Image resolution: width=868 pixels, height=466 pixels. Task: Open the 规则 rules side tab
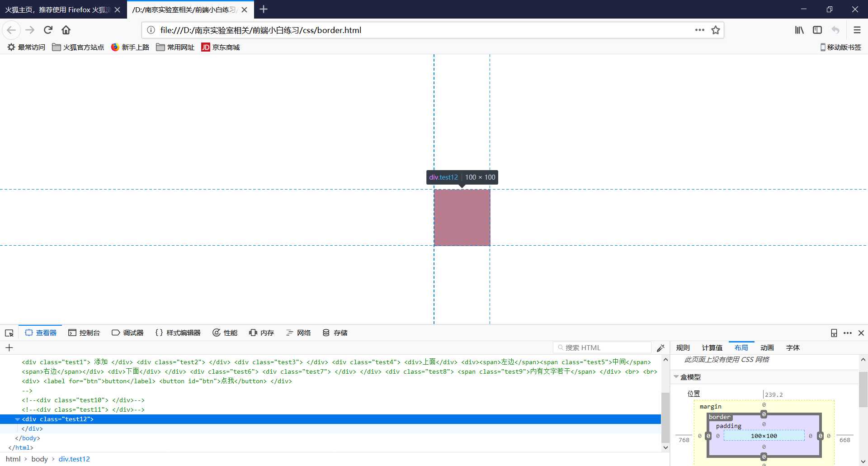point(683,347)
